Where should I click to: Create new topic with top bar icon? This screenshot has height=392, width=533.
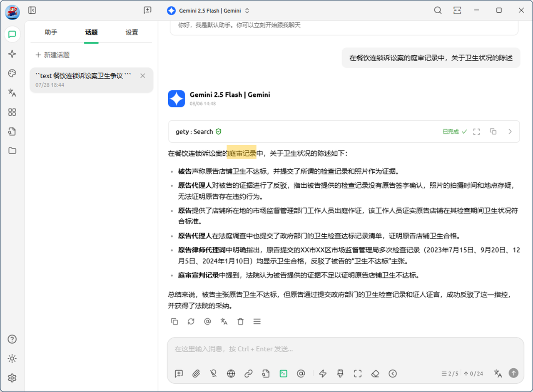[x=147, y=10]
